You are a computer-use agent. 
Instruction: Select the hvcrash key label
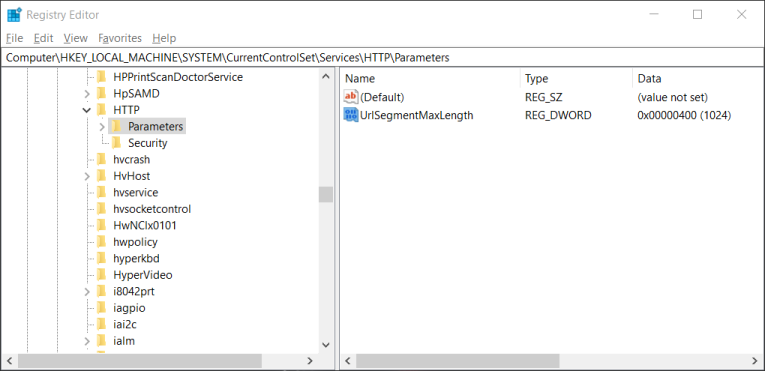tap(132, 159)
